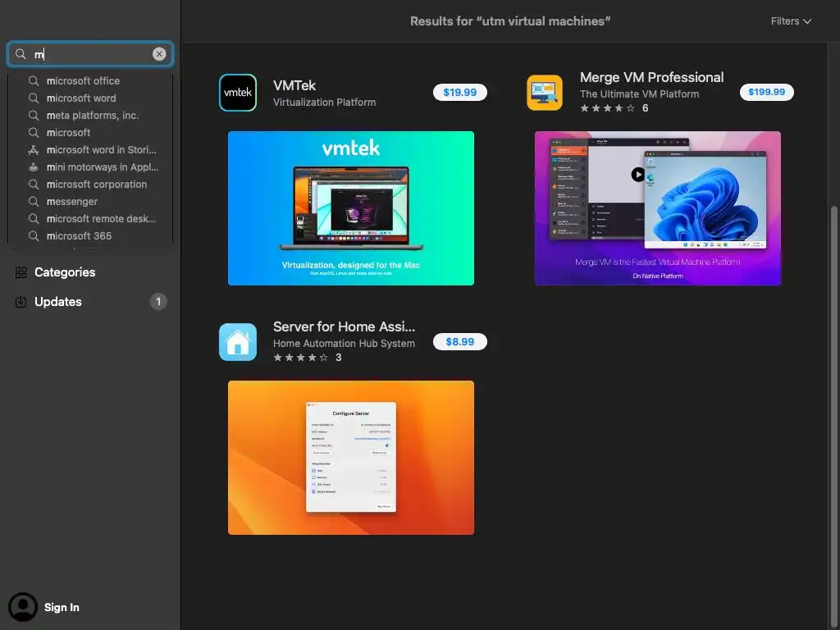Open 'Server for Home Assi...' title
The width and height of the screenshot is (840, 630).
344,326
